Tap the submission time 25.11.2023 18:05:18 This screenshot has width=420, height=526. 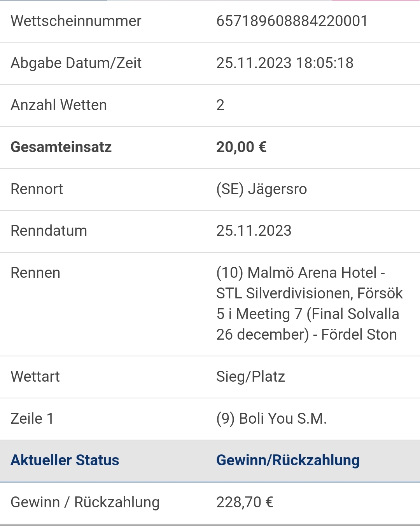(285, 63)
